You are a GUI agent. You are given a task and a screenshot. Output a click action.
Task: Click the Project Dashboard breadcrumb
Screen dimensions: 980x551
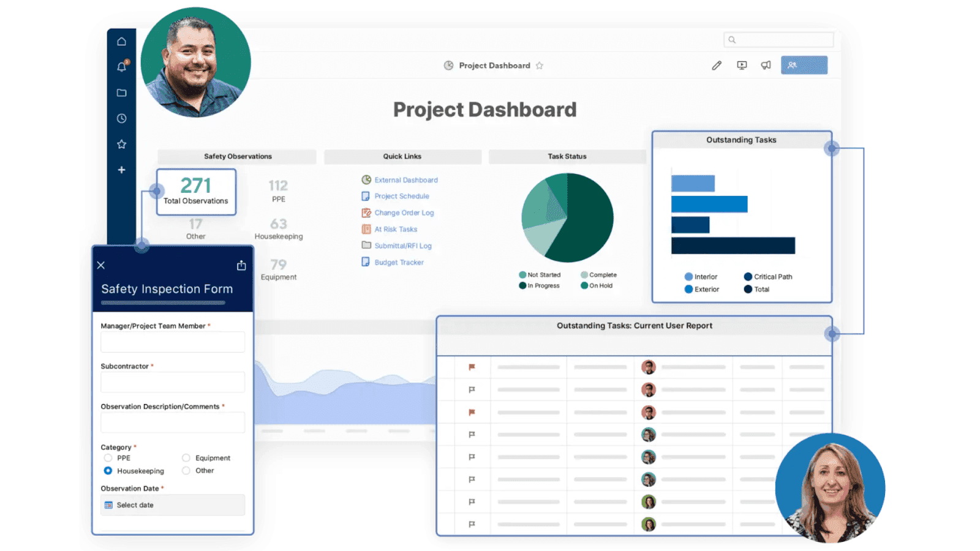[494, 66]
